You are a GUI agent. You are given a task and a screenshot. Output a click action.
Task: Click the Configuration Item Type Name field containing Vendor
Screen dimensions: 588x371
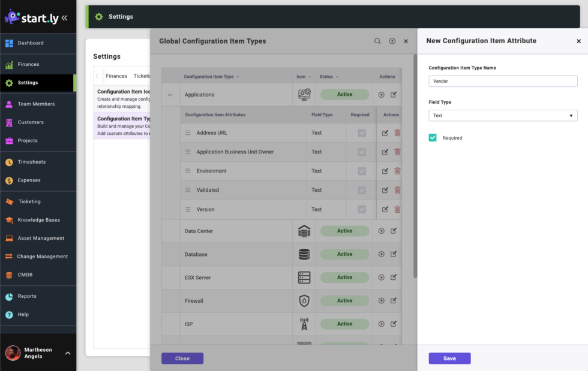click(x=503, y=80)
